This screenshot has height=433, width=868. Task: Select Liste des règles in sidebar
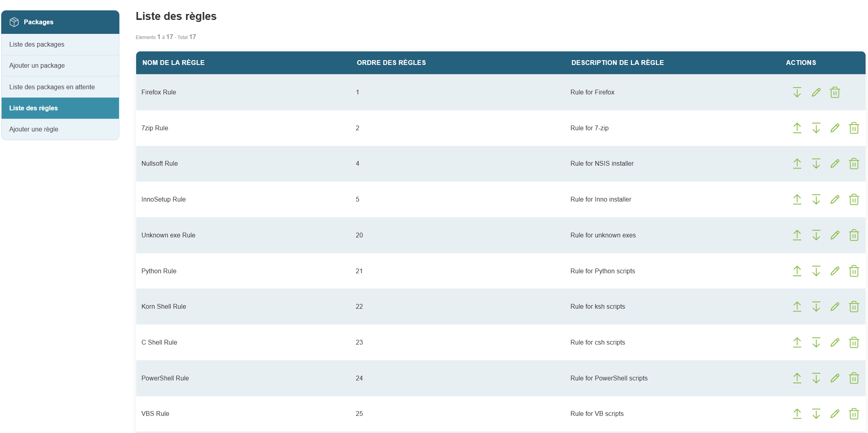[x=33, y=108]
